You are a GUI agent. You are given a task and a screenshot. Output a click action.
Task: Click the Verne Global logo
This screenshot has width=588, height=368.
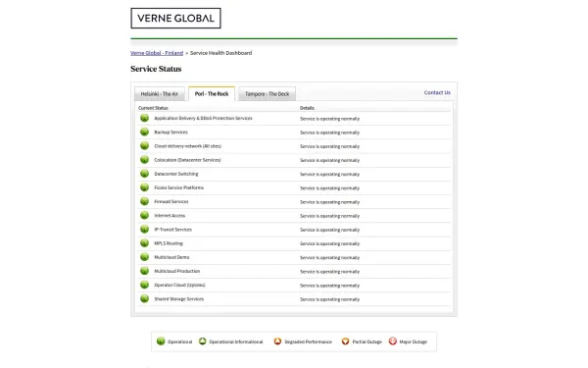pos(175,18)
